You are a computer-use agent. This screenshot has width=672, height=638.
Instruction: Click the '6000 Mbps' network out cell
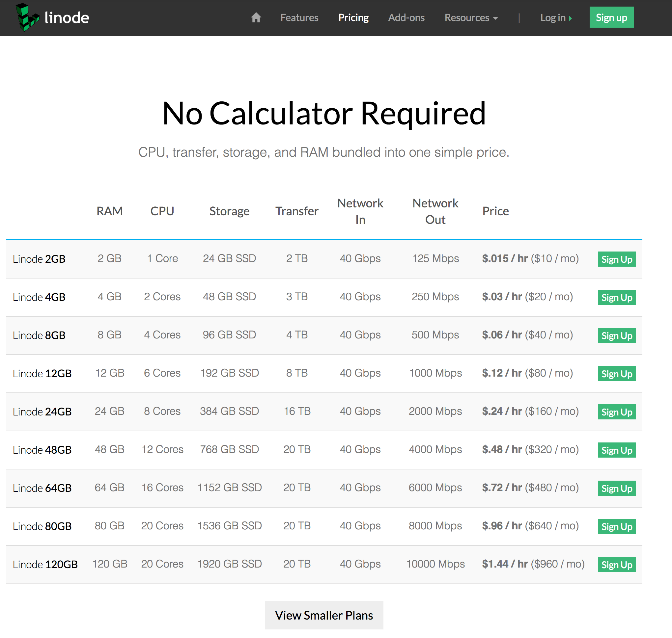[435, 488]
